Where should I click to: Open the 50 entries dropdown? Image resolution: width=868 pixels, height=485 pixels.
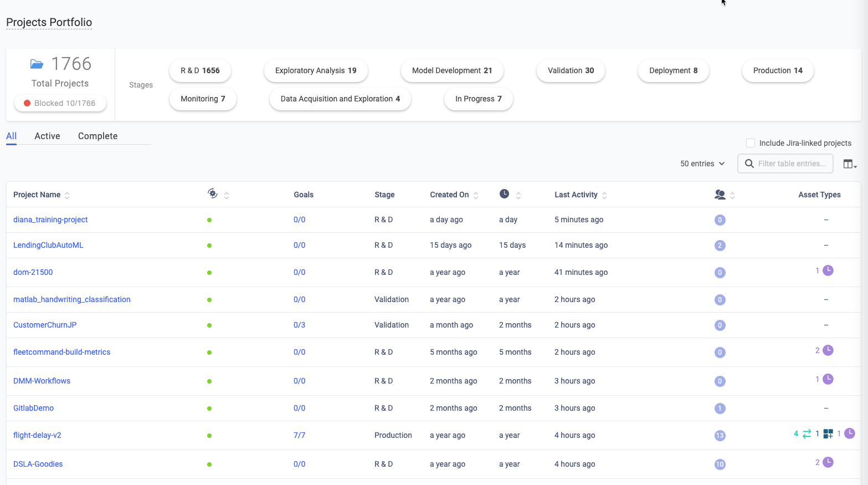point(702,164)
